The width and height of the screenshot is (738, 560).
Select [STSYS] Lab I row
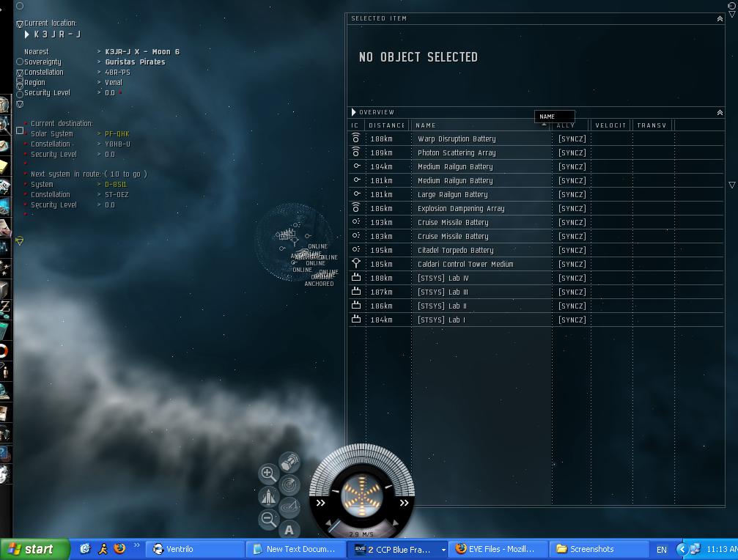pyautogui.click(x=536, y=320)
